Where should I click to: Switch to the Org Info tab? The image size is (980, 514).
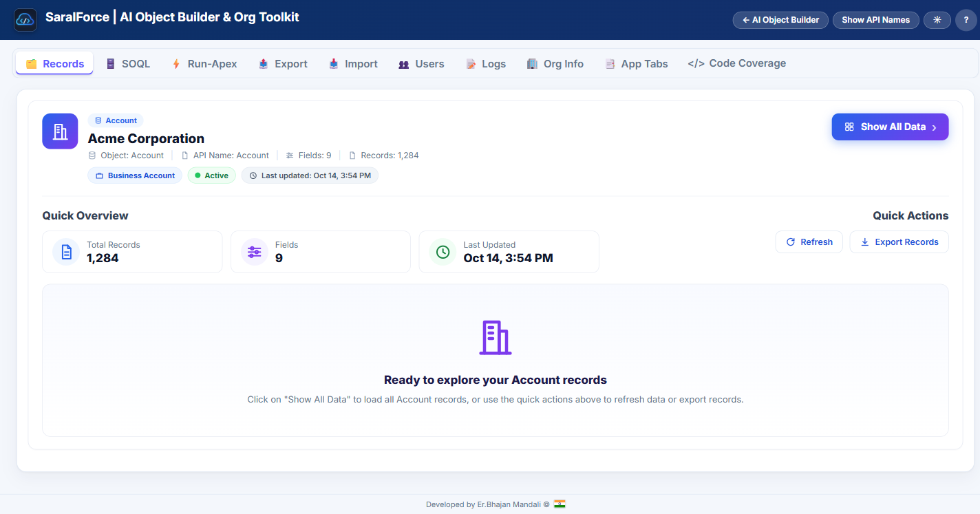(x=555, y=63)
